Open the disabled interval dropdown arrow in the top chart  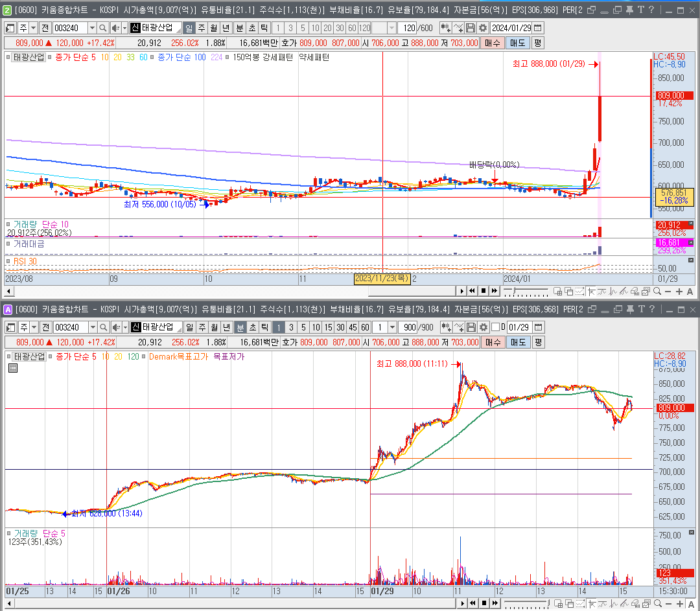[x=391, y=28]
